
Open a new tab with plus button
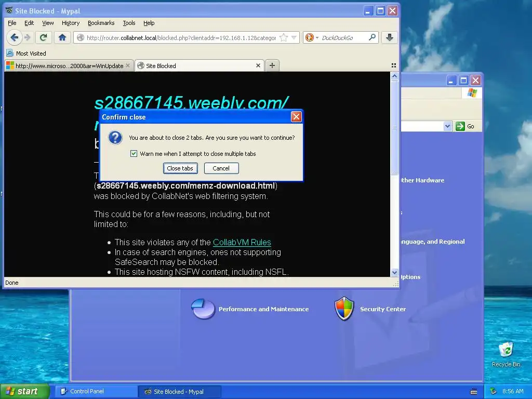pos(272,65)
